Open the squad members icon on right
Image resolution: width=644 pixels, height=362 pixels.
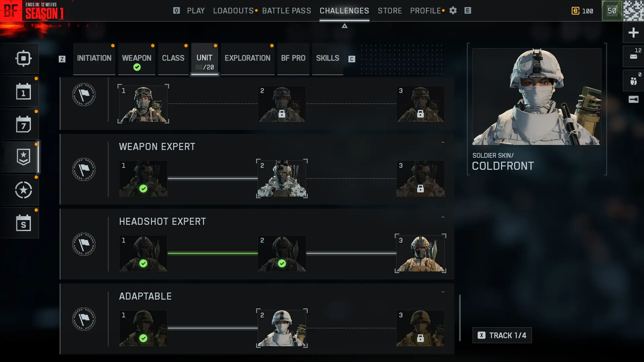pos(633,81)
